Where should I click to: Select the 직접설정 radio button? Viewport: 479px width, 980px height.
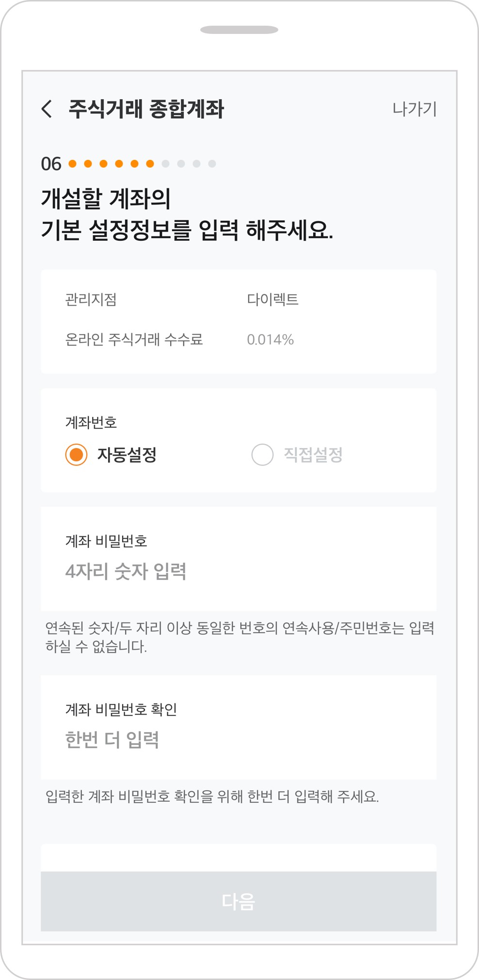(x=262, y=454)
